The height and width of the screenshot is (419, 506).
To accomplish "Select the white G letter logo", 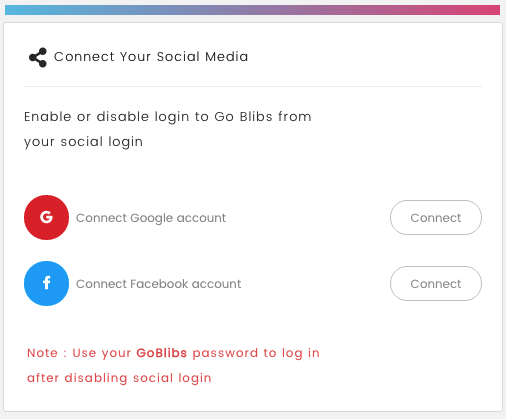I will (46, 217).
